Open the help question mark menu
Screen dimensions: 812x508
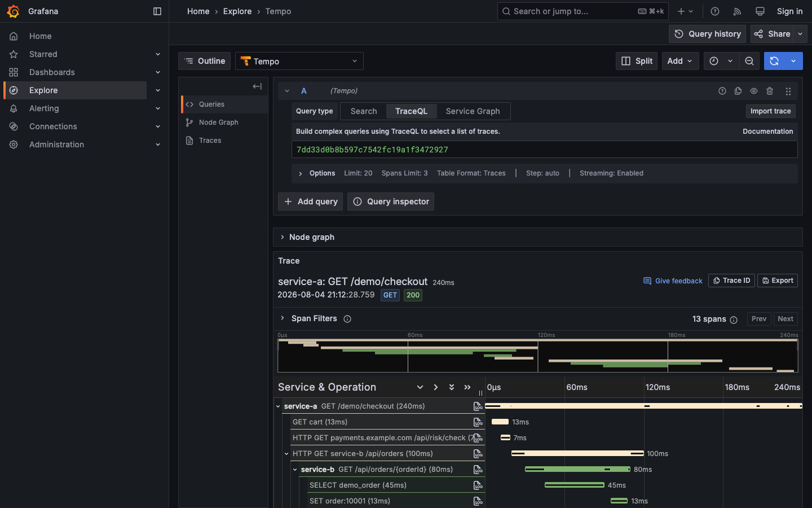715,11
